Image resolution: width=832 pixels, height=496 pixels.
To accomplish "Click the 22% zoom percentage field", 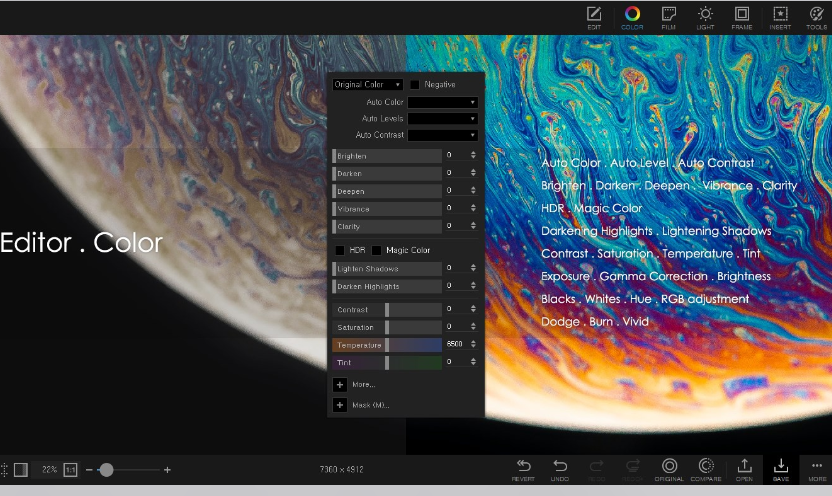I will coord(49,469).
